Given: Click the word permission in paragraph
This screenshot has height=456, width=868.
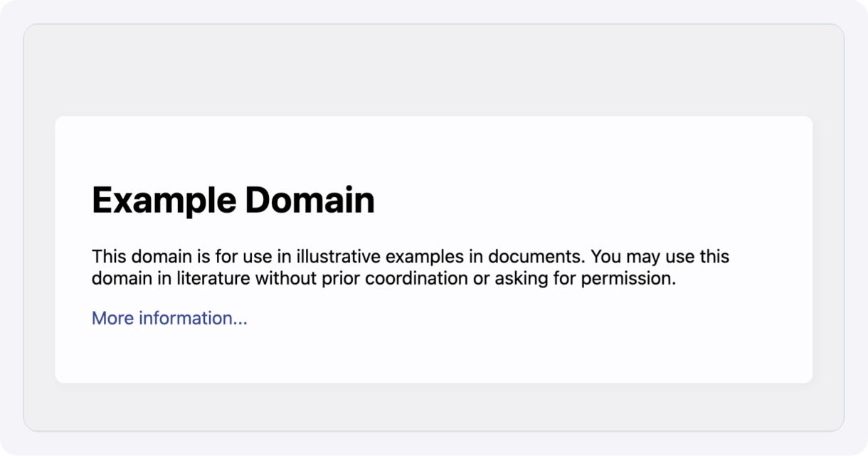Looking at the screenshot, I should point(628,278).
